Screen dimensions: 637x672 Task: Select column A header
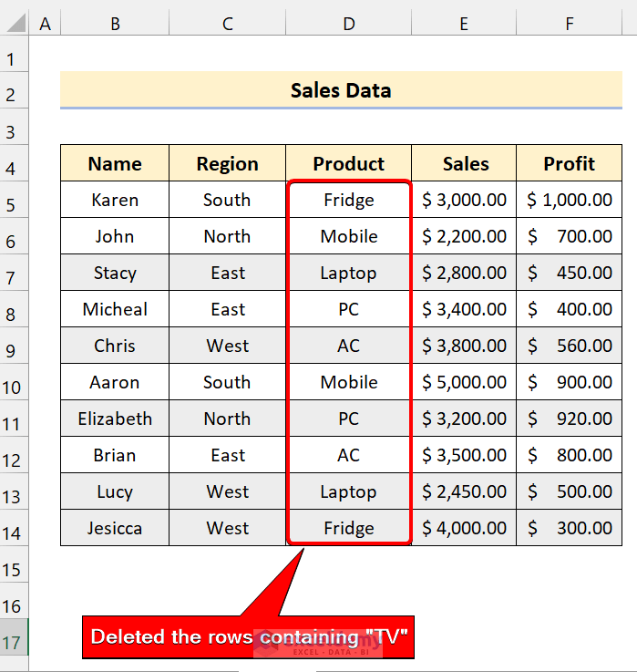point(45,24)
